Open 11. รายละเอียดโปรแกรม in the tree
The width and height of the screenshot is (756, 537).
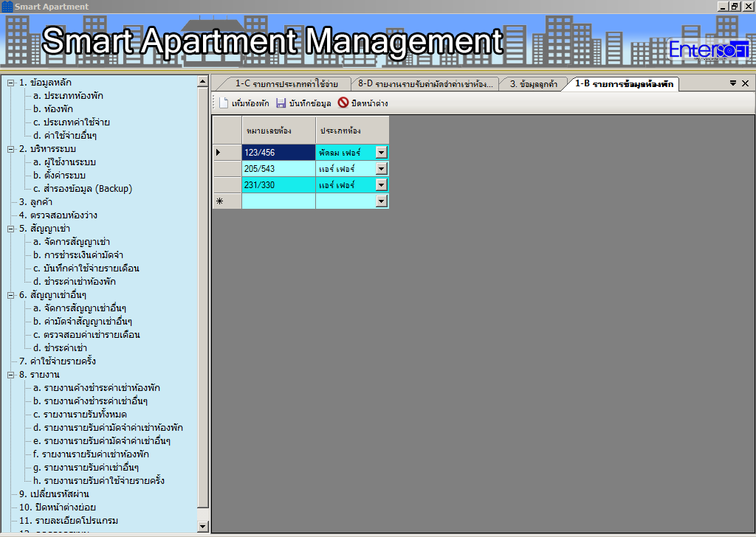pos(69,521)
